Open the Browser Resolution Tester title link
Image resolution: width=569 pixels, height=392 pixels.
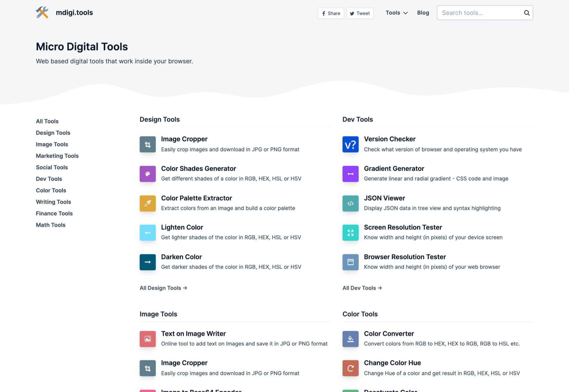[x=405, y=257]
